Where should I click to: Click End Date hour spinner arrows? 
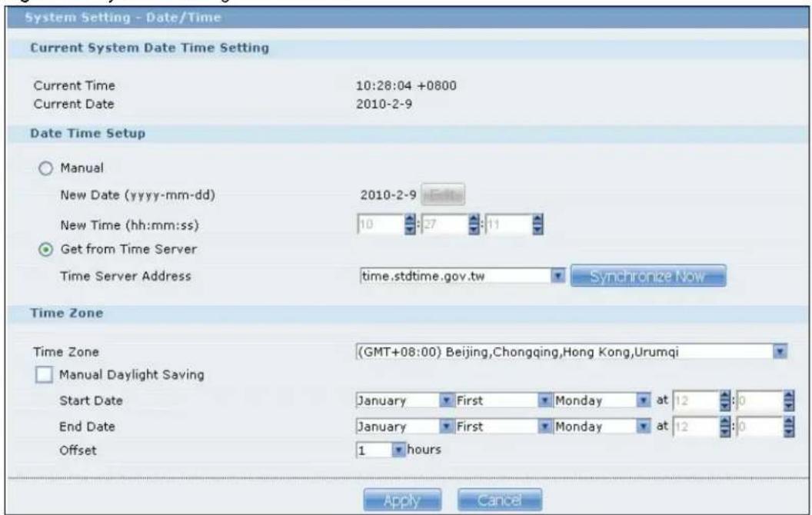pyautogui.click(x=726, y=427)
